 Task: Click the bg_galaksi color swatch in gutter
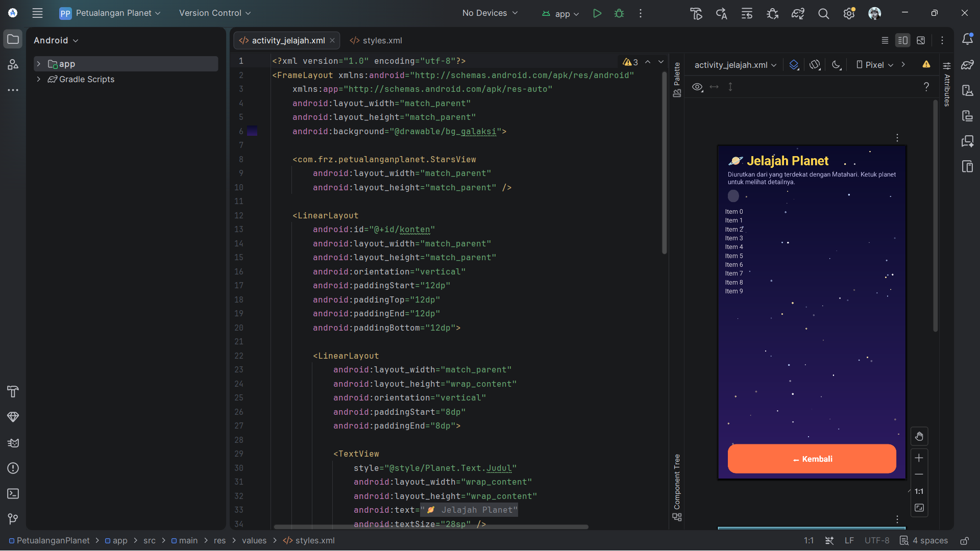tap(252, 131)
